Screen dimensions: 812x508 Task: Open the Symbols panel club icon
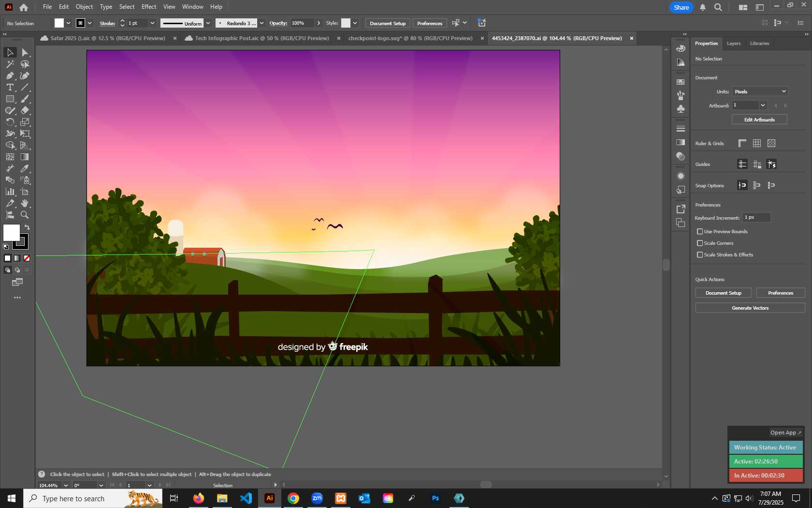(x=681, y=109)
